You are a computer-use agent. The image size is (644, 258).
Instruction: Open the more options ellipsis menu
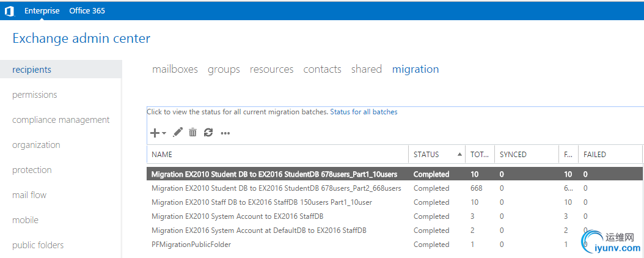225,133
